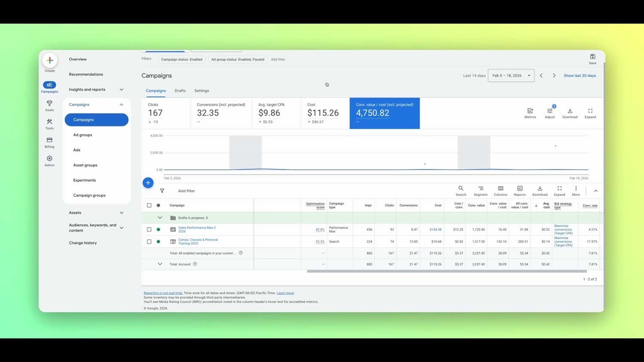Open the Tools wrench icon

(49, 122)
